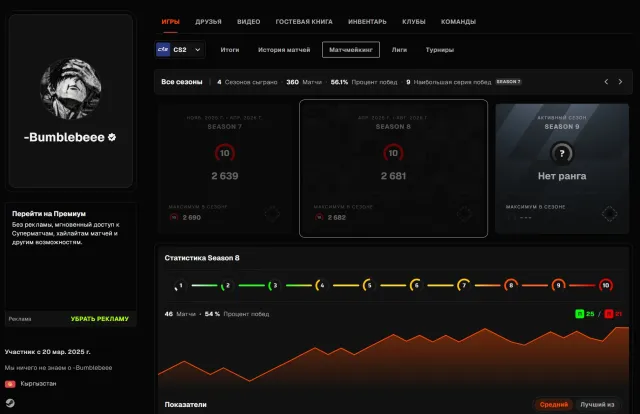Click the level 2 rank marker
The image size is (640, 414).
pyautogui.click(x=227, y=285)
